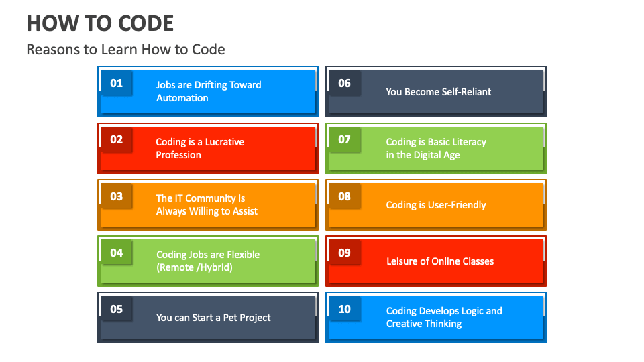Click the 06 number badge
644x362 pixels.
(x=344, y=83)
